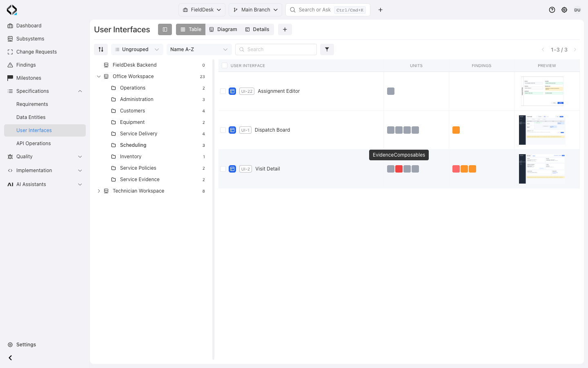Viewport: 588px width, 368px height.
Task: Toggle the side panel layout icon
Action: [x=165, y=29]
